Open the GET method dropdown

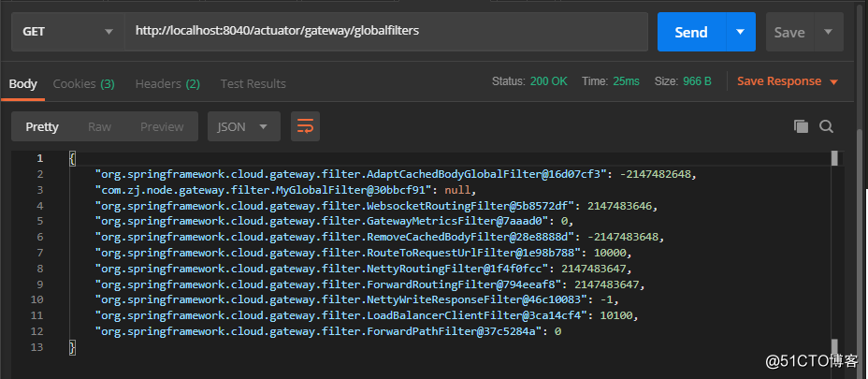[67, 32]
